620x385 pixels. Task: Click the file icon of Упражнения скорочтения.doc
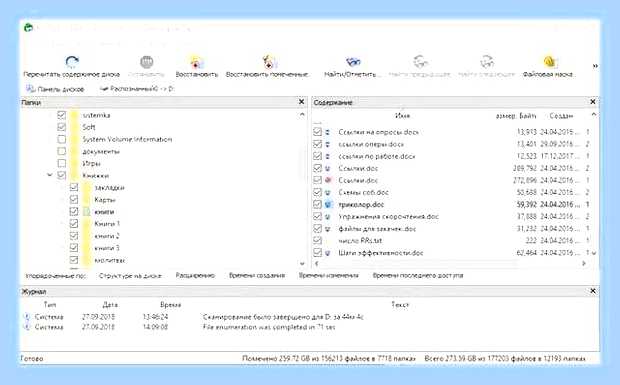click(328, 217)
